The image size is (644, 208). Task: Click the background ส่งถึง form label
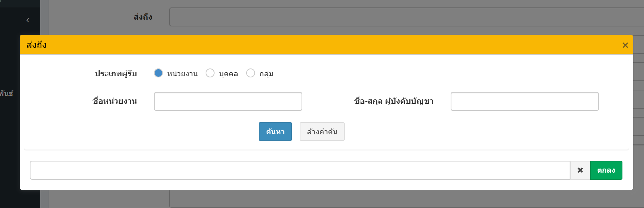(143, 17)
